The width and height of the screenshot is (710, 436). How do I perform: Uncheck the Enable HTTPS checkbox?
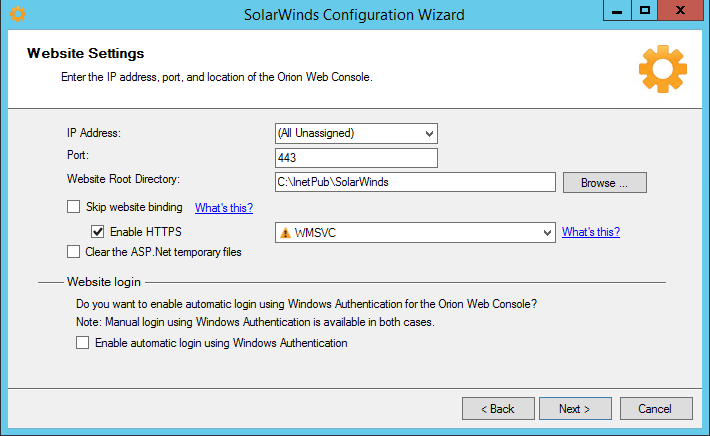click(x=98, y=232)
